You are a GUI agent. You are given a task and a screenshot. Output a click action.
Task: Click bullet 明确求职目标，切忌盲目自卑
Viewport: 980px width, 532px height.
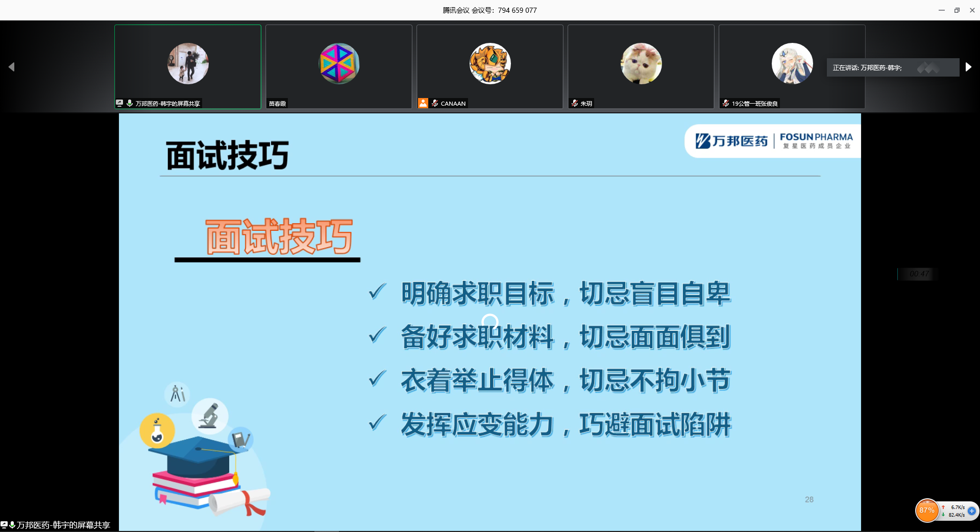pos(566,294)
